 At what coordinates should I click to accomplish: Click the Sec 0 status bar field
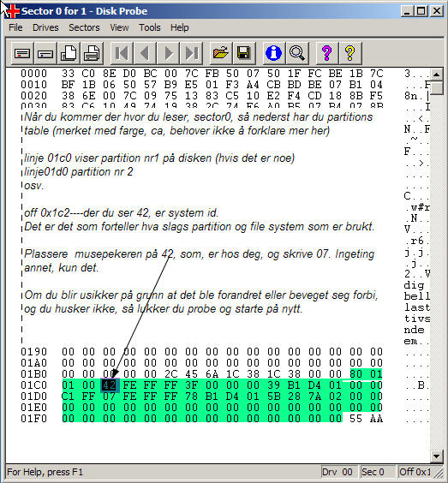pyautogui.click(x=378, y=472)
